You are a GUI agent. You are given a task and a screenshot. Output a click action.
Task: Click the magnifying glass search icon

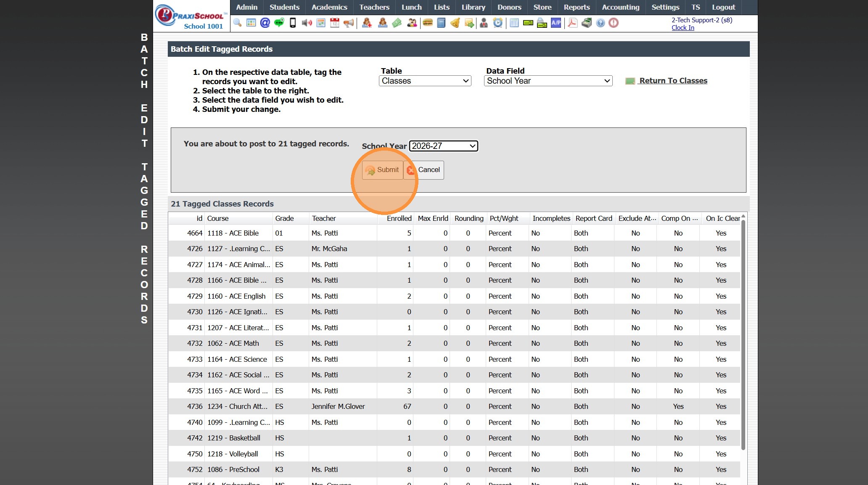237,23
